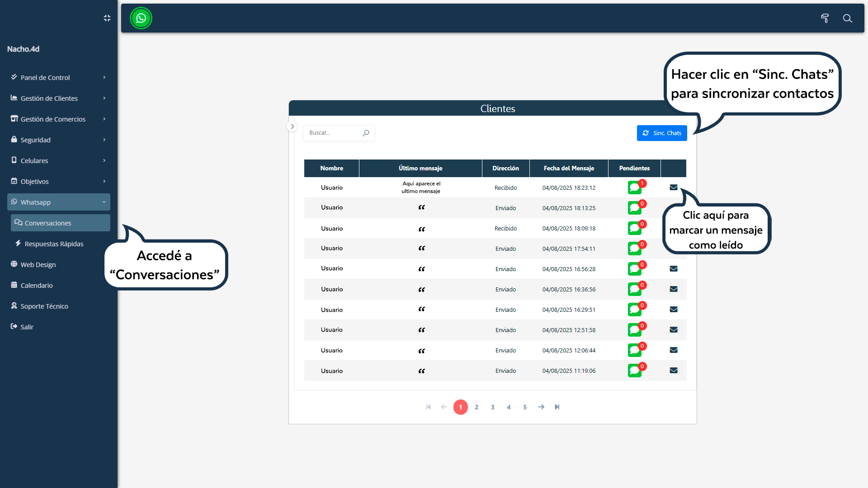Collapse the sidebar using the compress icon

107,18
